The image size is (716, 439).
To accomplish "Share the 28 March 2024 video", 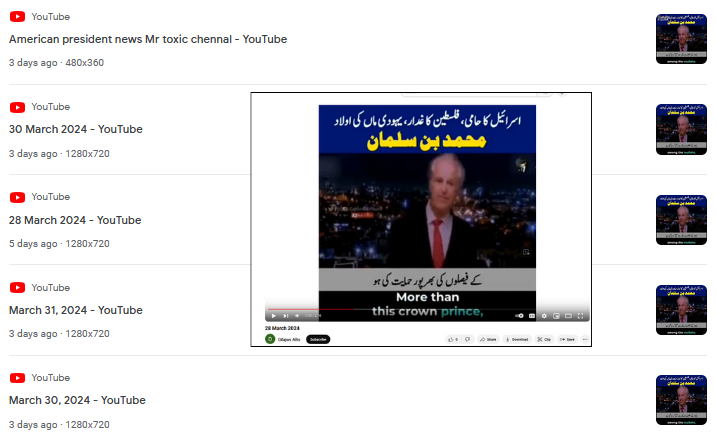I will click(488, 339).
